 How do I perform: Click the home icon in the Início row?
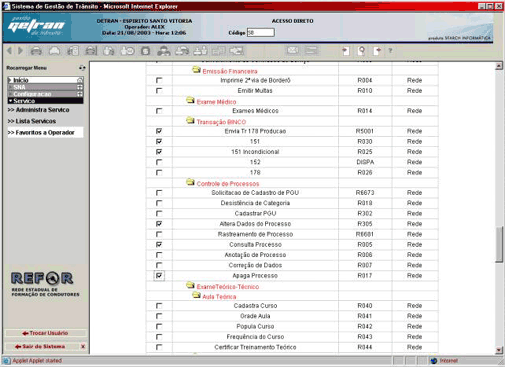click(80, 80)
